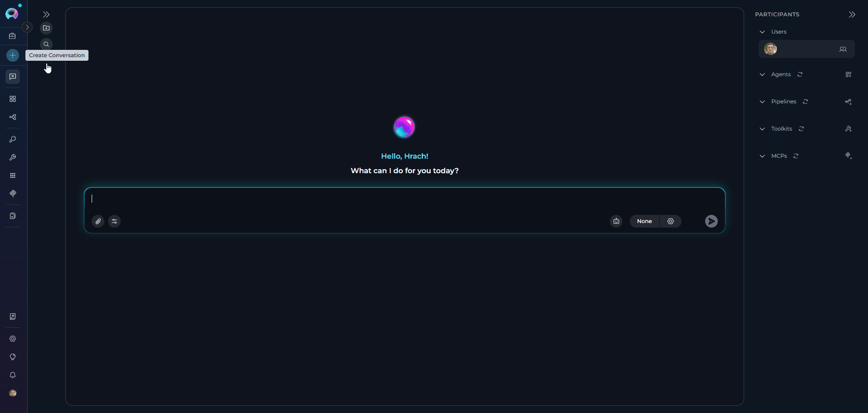This screenshot has height=413, width=868.
Task: Click the create folder icon
Action: (46, 28)
